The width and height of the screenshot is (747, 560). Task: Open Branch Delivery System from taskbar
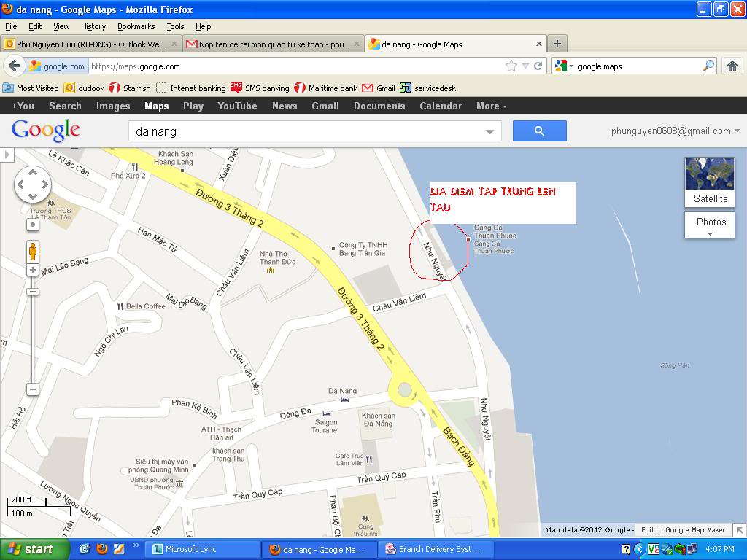pyautogui.click(x=436, y=549)
